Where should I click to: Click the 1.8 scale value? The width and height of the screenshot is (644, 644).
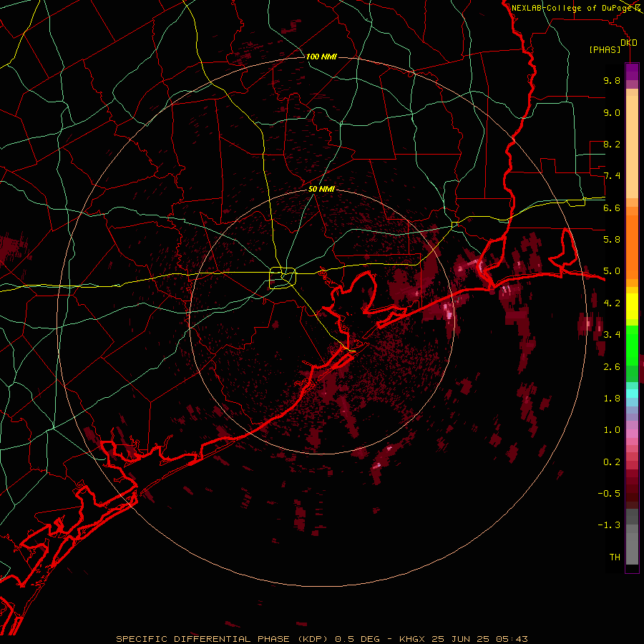pyautogui.click(x=612, y=399)
